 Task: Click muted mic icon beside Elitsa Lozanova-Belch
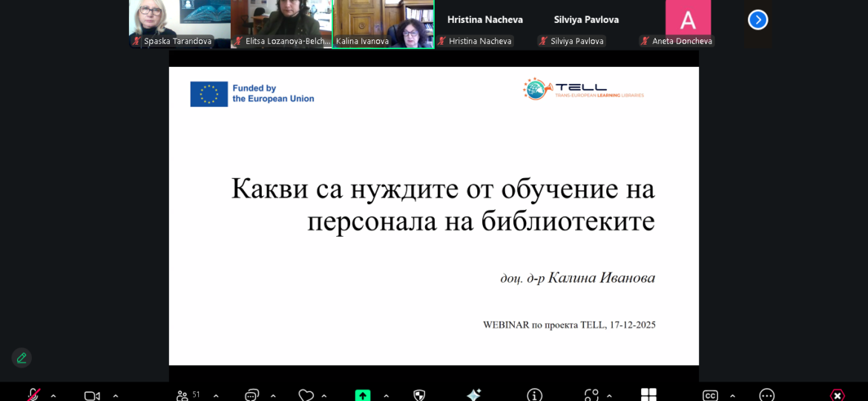click(x=239, y=41)
